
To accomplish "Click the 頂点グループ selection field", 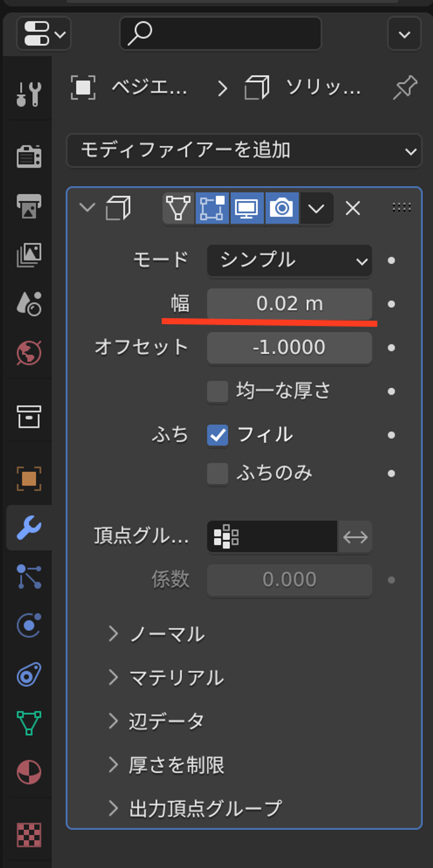I will (272, 537).
